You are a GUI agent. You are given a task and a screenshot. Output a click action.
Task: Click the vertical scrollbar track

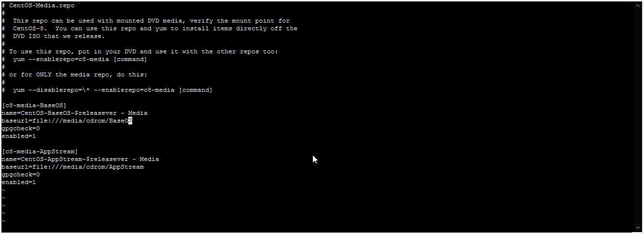pyautogui.click(x=639, y=117)
